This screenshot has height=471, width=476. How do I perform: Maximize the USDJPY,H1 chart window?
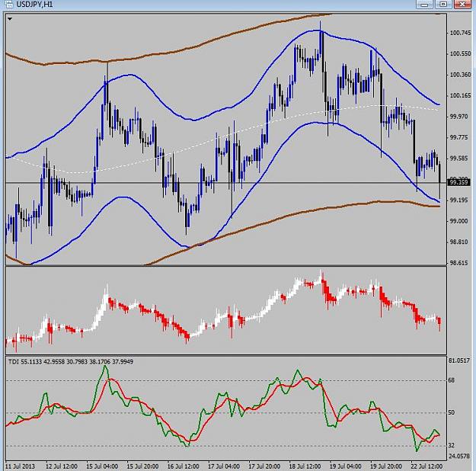click(x=443, y=5)
